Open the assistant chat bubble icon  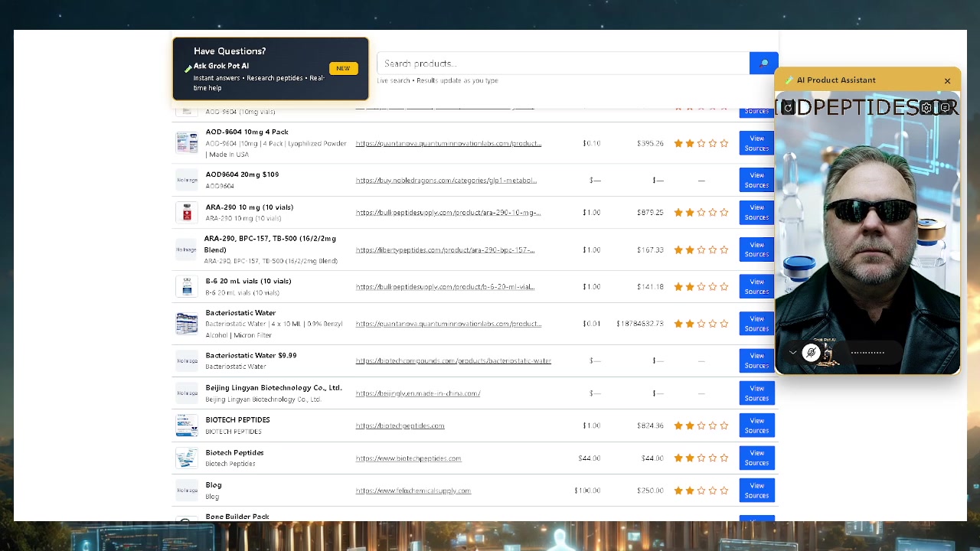point(945,108)
